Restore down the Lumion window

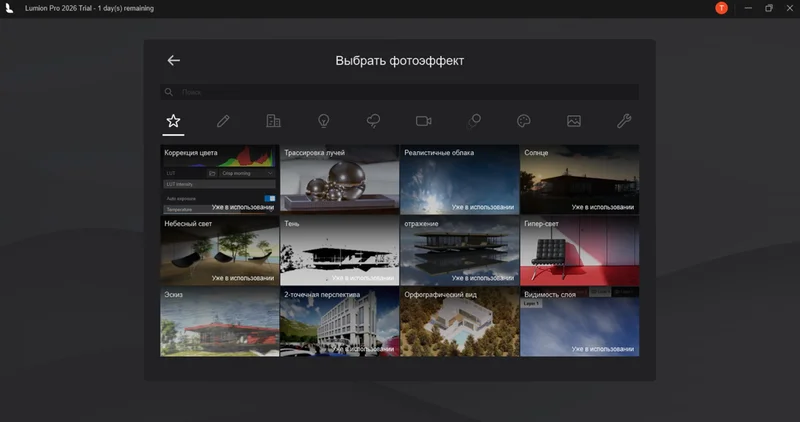(x=769, y=8)
